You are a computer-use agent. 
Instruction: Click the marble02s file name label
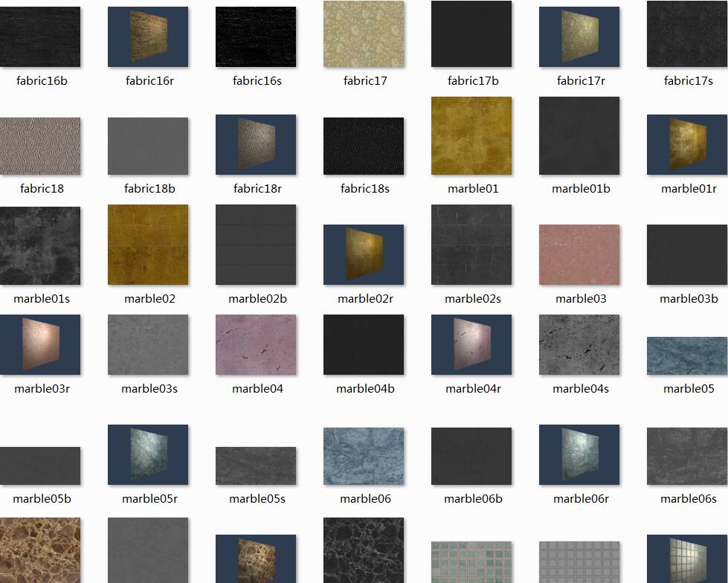click(473, 298)
